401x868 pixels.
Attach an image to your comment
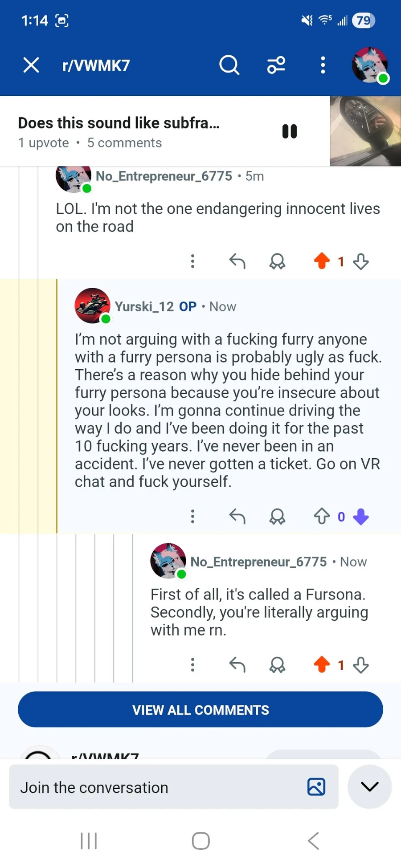[316, 787]
